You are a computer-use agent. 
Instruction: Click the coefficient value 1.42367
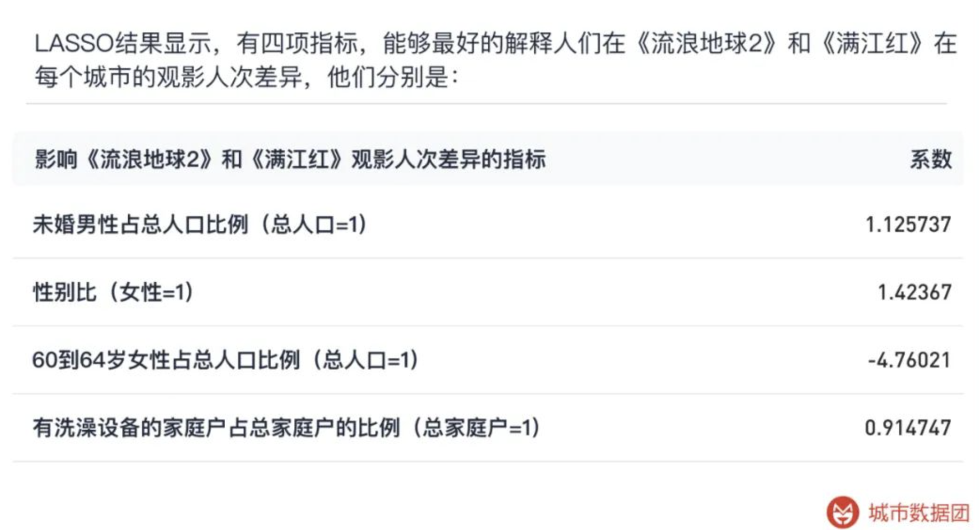coord(915,292)
